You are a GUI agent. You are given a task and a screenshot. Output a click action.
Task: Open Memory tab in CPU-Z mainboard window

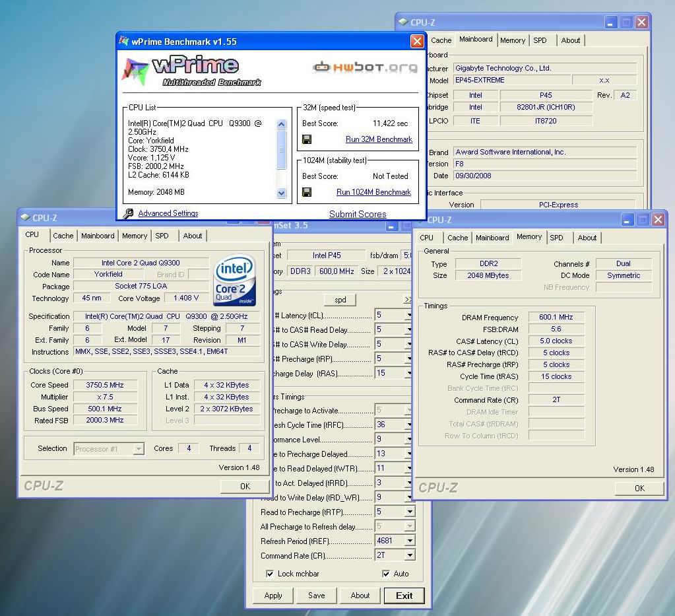[x=512, y=40]
